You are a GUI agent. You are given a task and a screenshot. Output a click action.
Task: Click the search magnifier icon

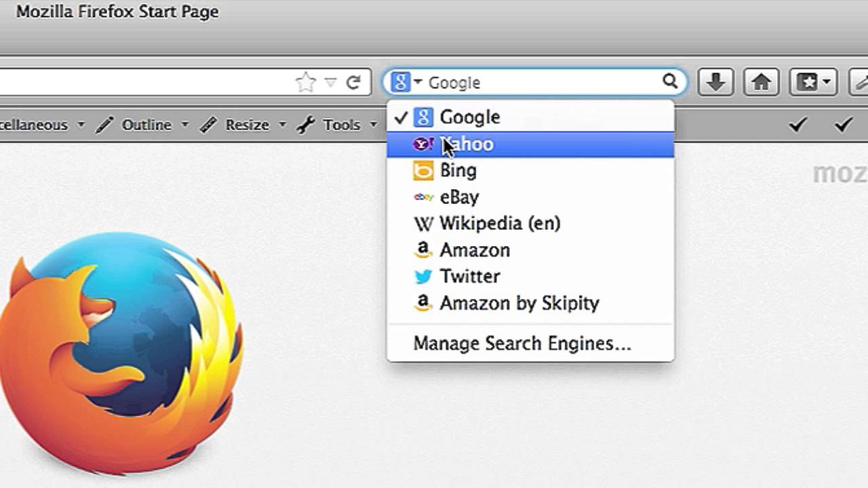(x=670, y=82)
